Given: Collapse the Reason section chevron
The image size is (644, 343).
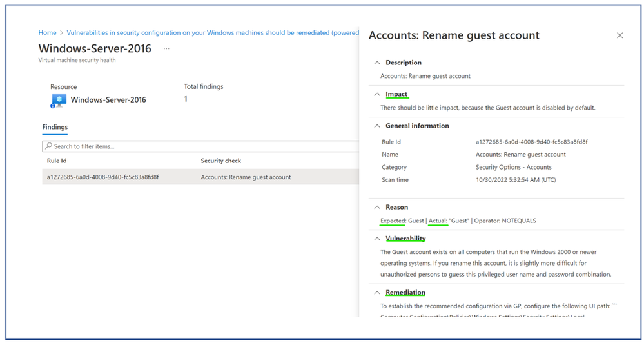Looking at the screenshot, I should click(377, 208).
